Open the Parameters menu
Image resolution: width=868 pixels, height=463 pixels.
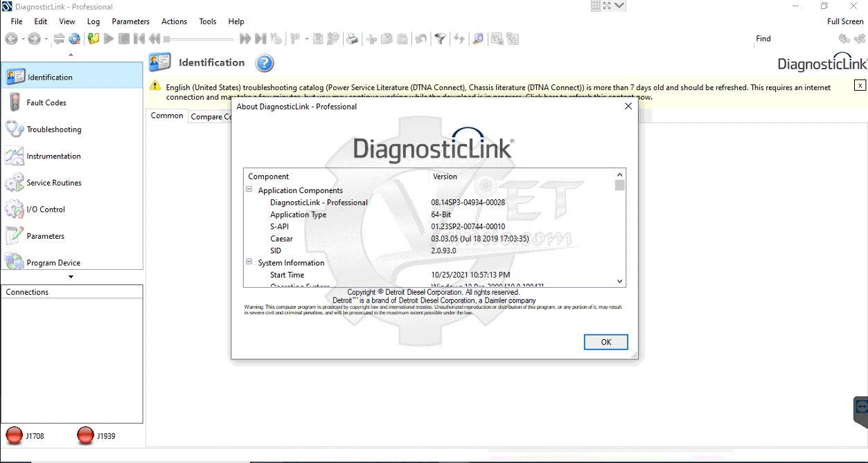[131, 21]
